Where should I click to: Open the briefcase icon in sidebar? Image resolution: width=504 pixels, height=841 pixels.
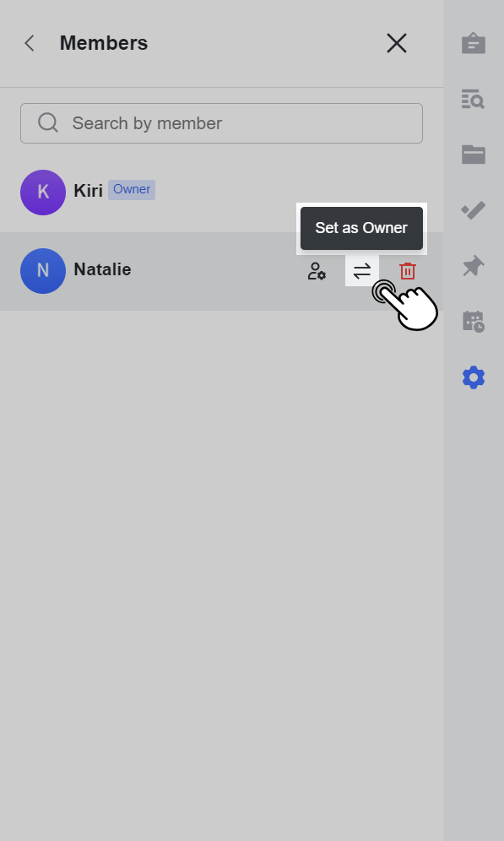point(474,43)
